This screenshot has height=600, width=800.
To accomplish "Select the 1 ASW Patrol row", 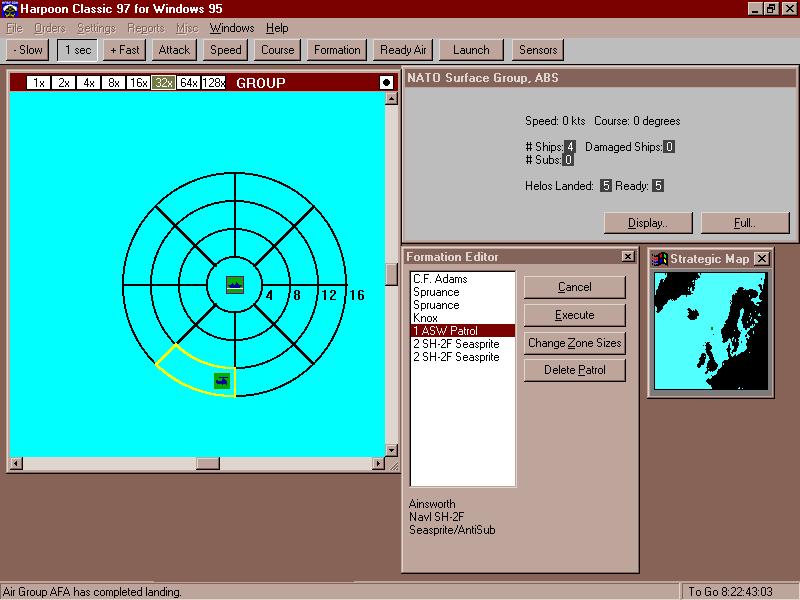I will (x=463, y=331).
